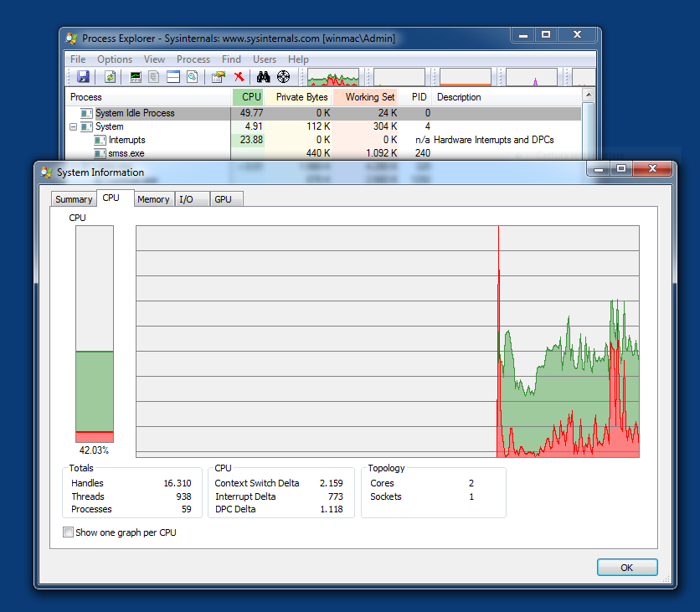Click the CPU usage vertical bar meter
The height and width of the screenshot is (612, 700).
coord(94,334)
